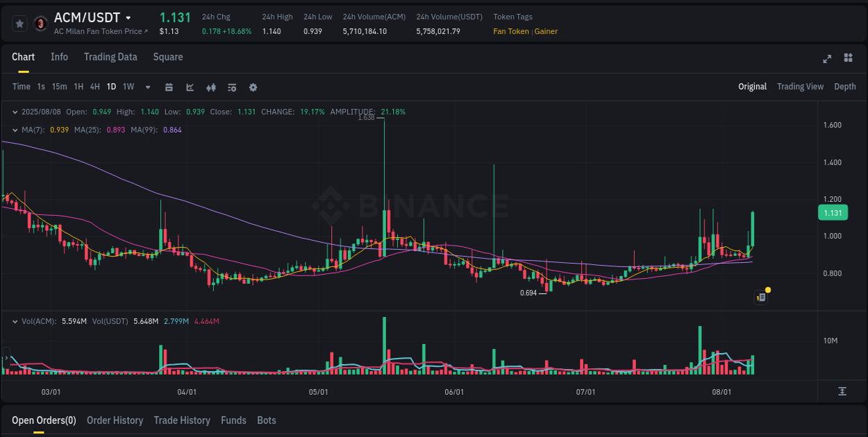Select the 1W timeframe option
The image size is (868, 437).
point(128,87)
